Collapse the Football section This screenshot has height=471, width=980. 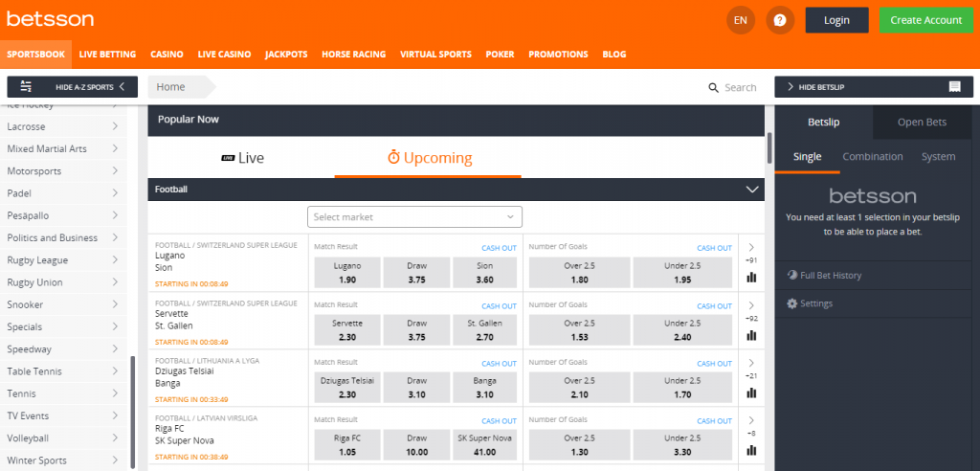click(x=751, y=190)
